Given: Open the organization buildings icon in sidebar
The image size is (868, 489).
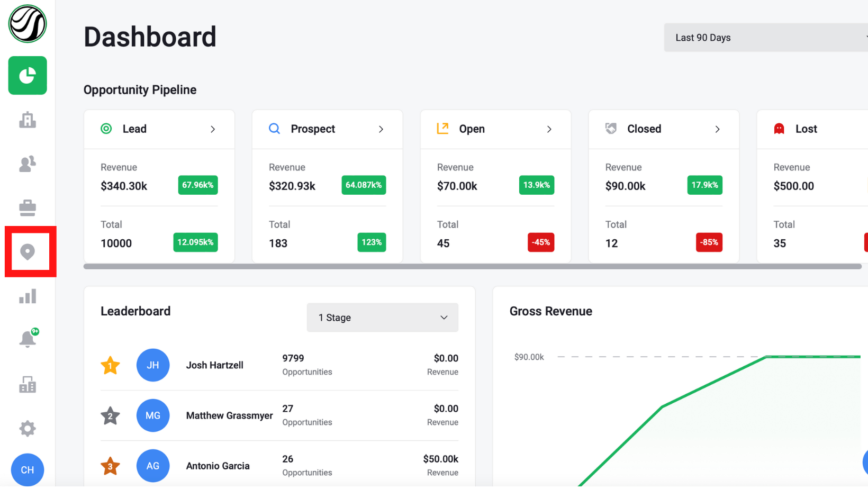Looking at the screenshot, I should [28, 384].
